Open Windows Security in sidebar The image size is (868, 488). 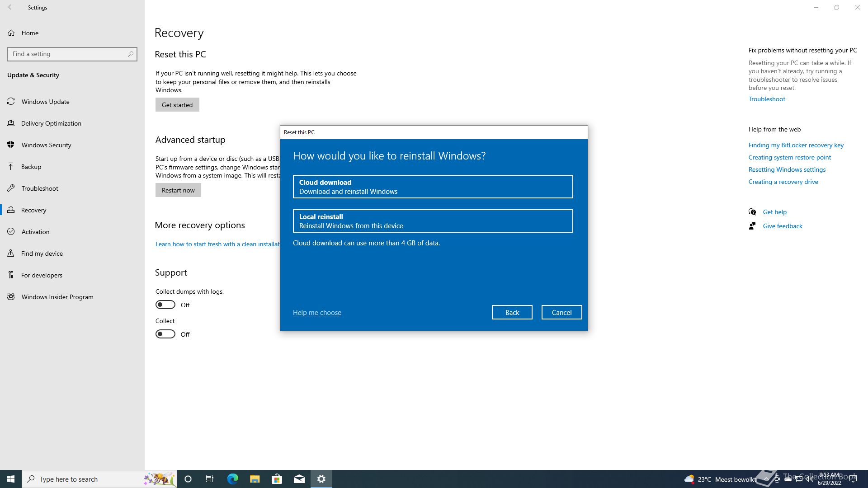pyautogui.click(x=72, y=145)
